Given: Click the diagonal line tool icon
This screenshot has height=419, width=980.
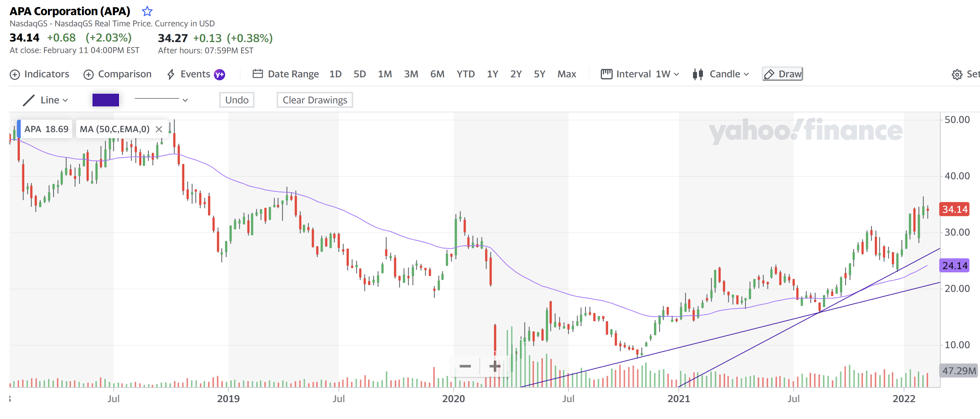Looking at the screenshot, I should [28, 100].
